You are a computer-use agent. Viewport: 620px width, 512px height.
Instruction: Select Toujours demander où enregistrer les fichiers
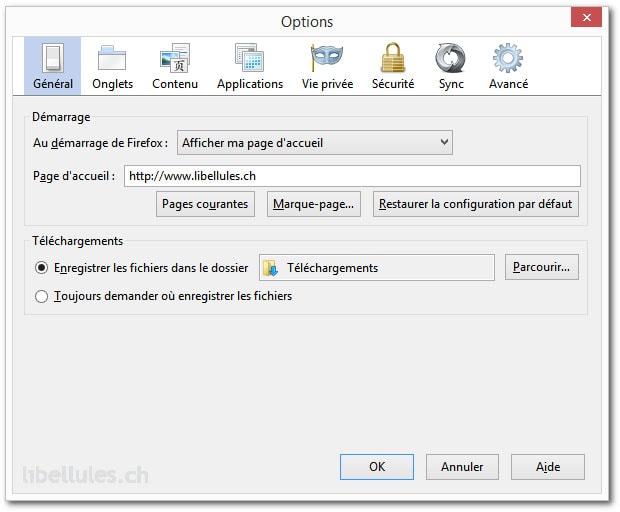(x=42, y=296)
